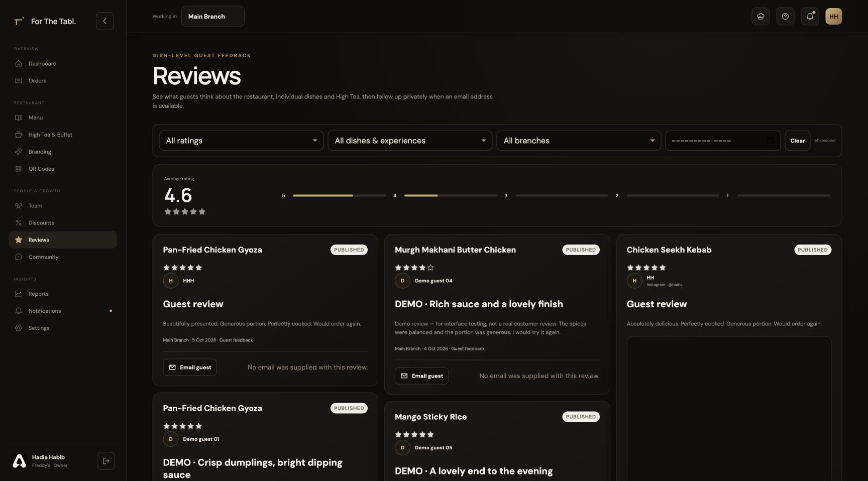The width and height of the screenshot is (868, 481).
Task: Click 'Main Branch · 5 Oct 2026 · Guest feedback'
Action: pyautogui.click(x=208, y=340)
